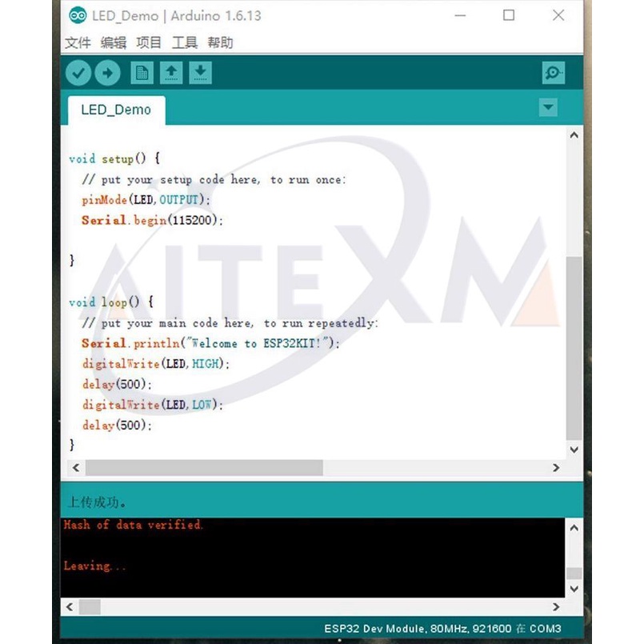The image size is (644, 644).
Task: Click console horizontal scrollbar left arrow
Action: pyautogui.click(x=70, y=607)
